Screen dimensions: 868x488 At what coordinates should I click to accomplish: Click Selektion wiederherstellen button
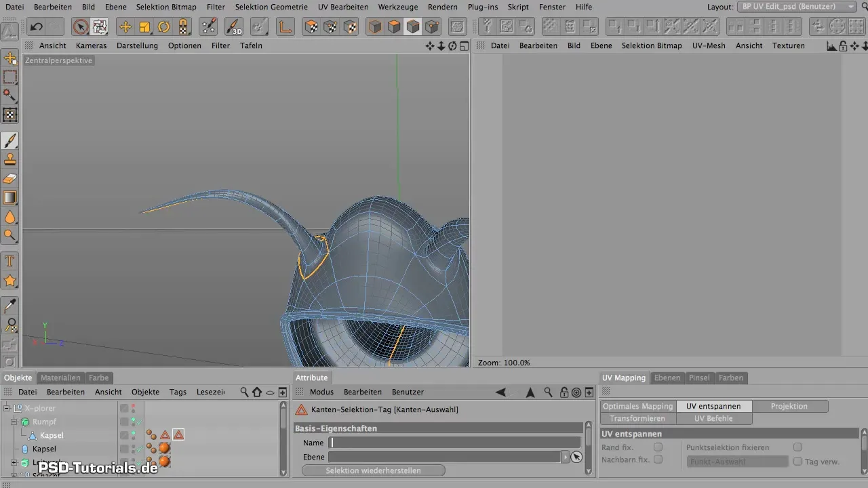click(x=373, y=470)
